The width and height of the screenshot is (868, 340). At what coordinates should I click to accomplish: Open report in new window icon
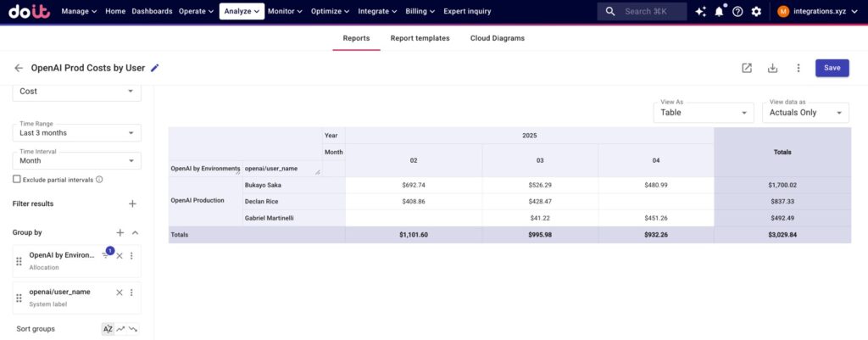point(747,68)
